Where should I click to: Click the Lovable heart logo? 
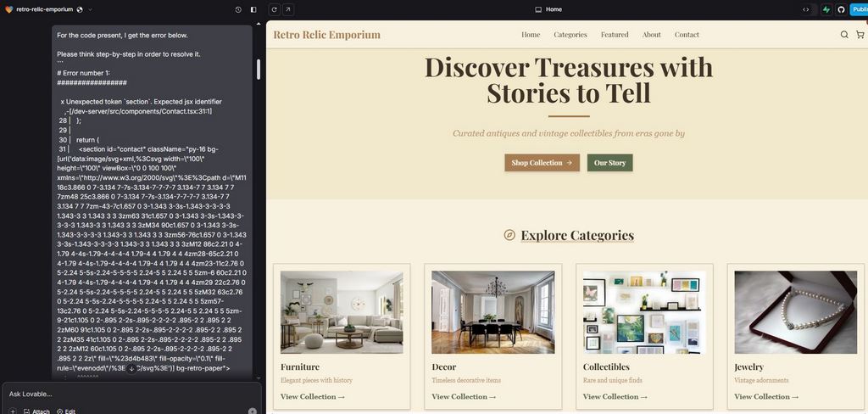click(x=8, y=9)
